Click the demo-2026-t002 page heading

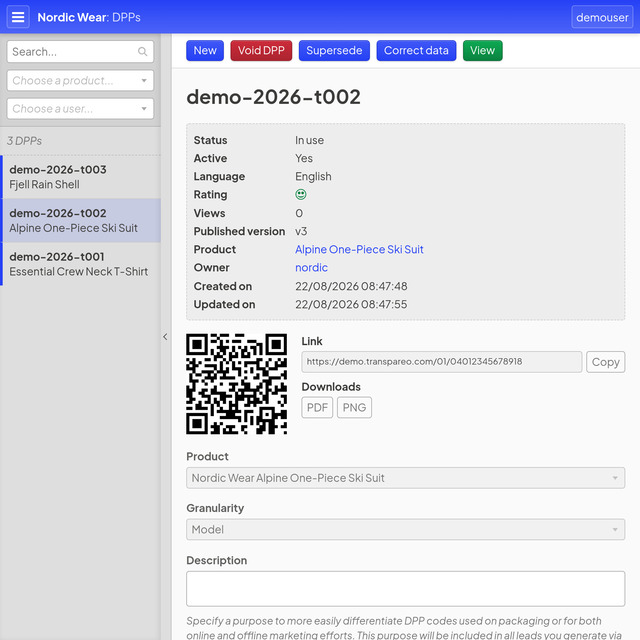pos(273,97)
